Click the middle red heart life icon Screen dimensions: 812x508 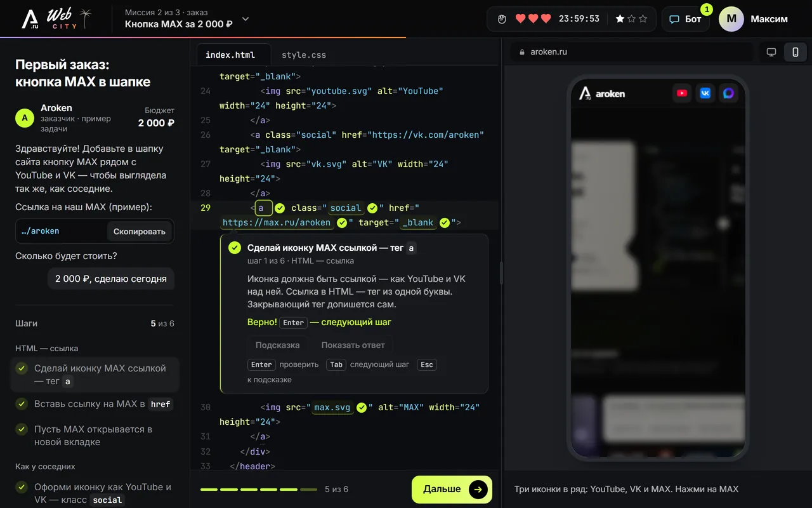click(x=534, y=19)
